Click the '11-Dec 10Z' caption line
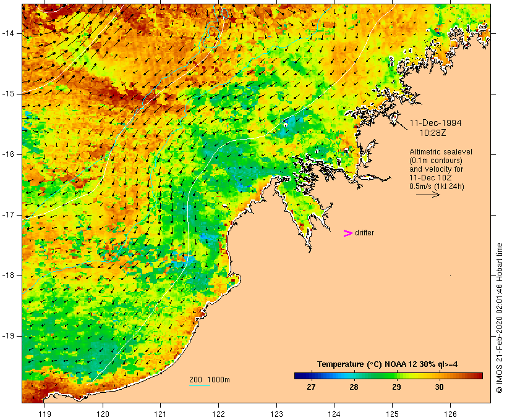The height and width of the screenshot is (420, 507). click(430, 178)
